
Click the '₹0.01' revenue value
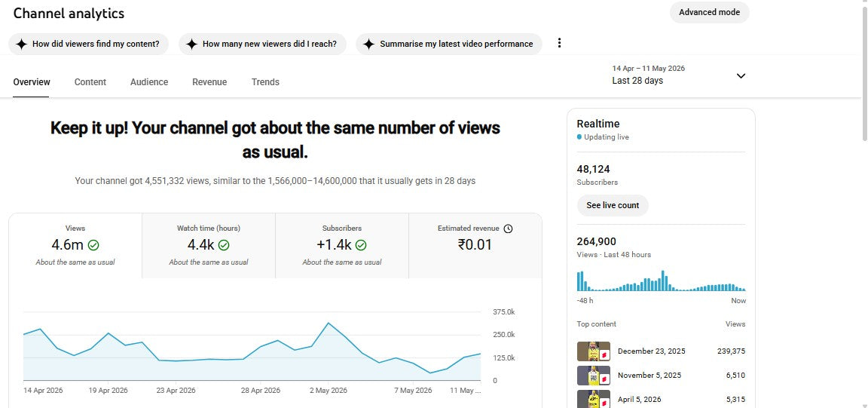coord(475,244)
